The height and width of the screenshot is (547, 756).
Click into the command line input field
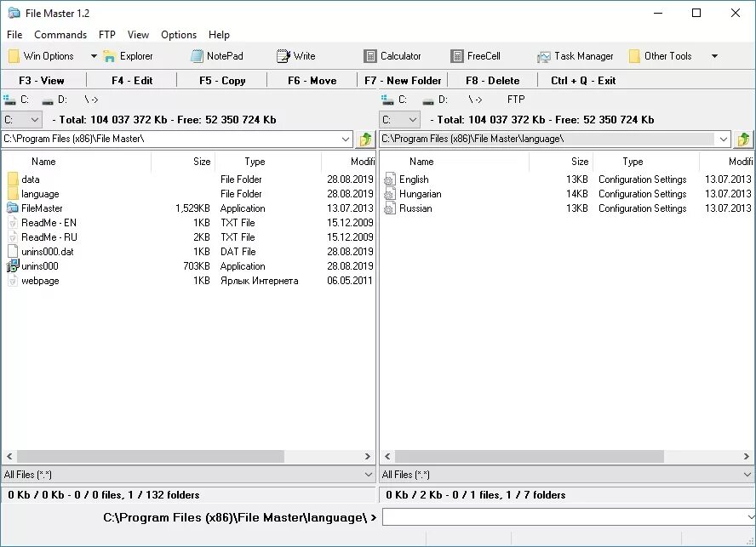564,517
